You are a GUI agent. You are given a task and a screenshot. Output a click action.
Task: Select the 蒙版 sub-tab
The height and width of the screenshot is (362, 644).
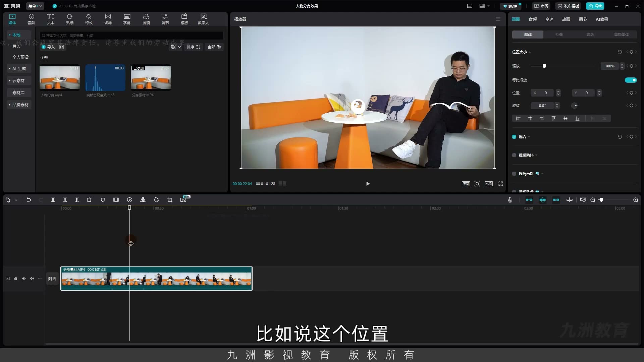coord(590,35)
